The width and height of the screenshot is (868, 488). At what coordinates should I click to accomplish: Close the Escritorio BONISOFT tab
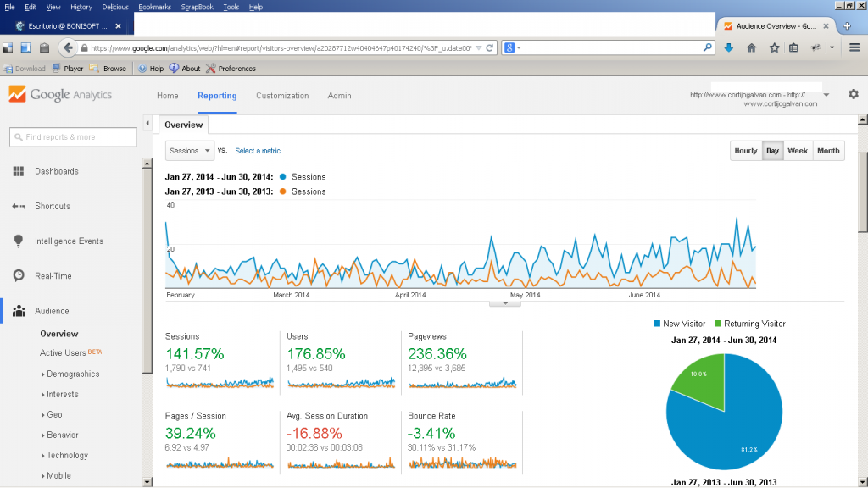tap(118, 26)
